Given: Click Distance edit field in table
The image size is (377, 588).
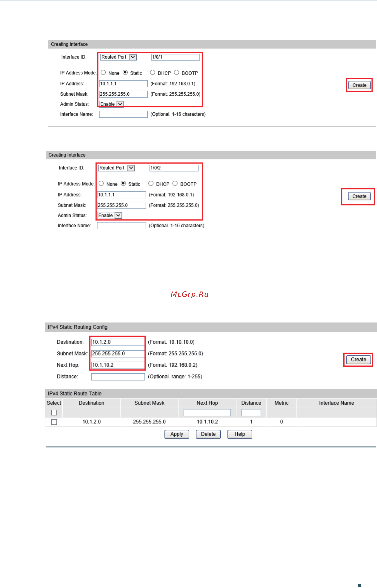Looking at the screenshot, I should click(251, 413).
